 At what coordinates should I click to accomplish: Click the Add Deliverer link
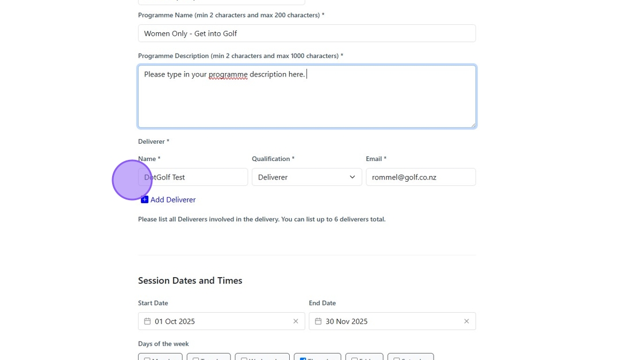pos(172,200)
